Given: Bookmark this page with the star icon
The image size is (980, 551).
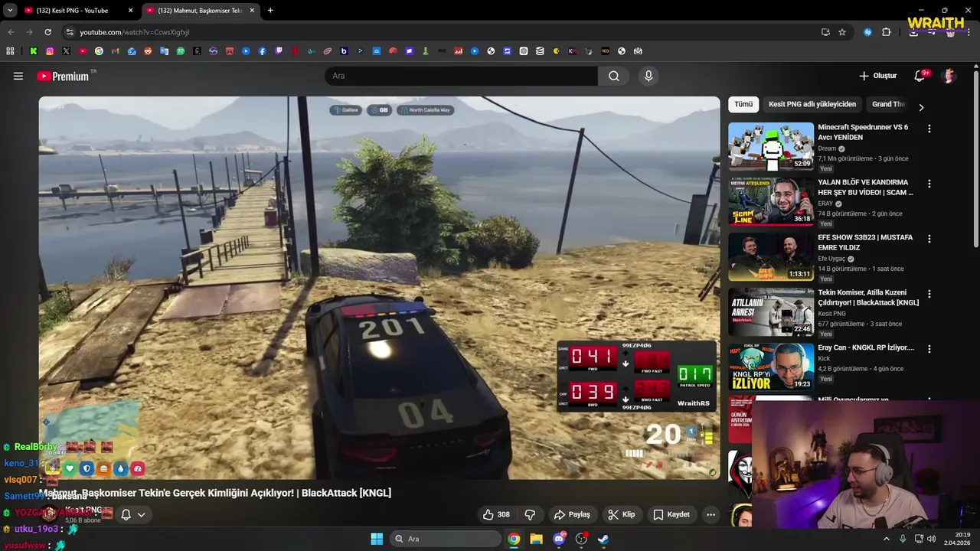Looking at the screenshot, I should (842, 32).
